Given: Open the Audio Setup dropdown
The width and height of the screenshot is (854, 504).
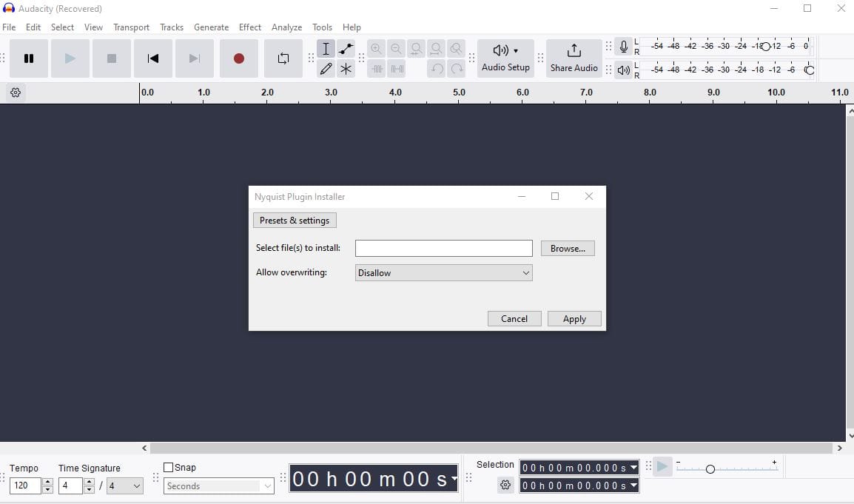Looking at the screenshot, I should coord(505,58).
